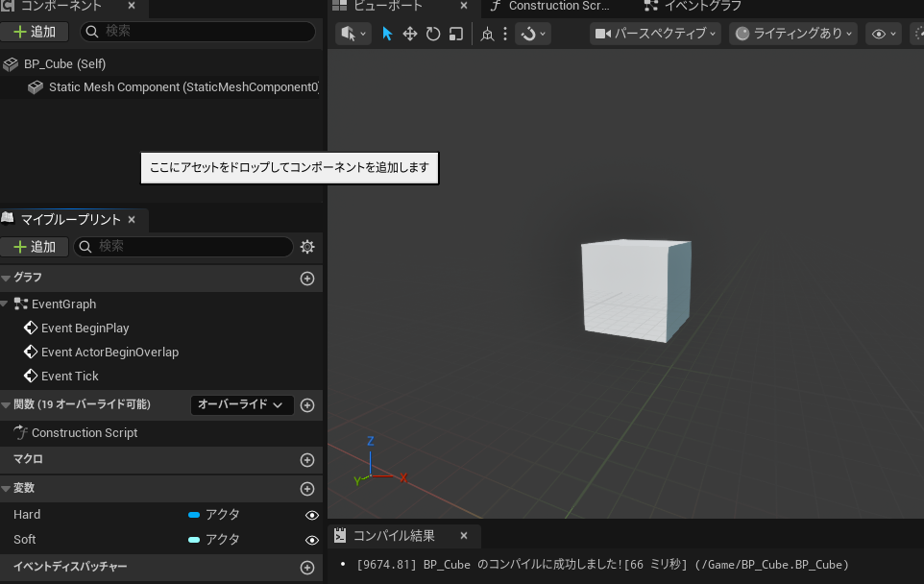Select BP_Cube (Self) in the component tree
The height and width of the screenshot is (584, 924).
tap(64, 63)
